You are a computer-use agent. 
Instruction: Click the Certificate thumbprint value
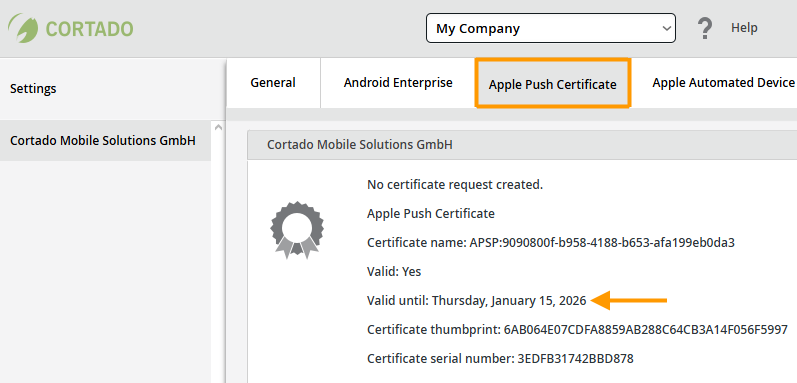coord(646,330)
